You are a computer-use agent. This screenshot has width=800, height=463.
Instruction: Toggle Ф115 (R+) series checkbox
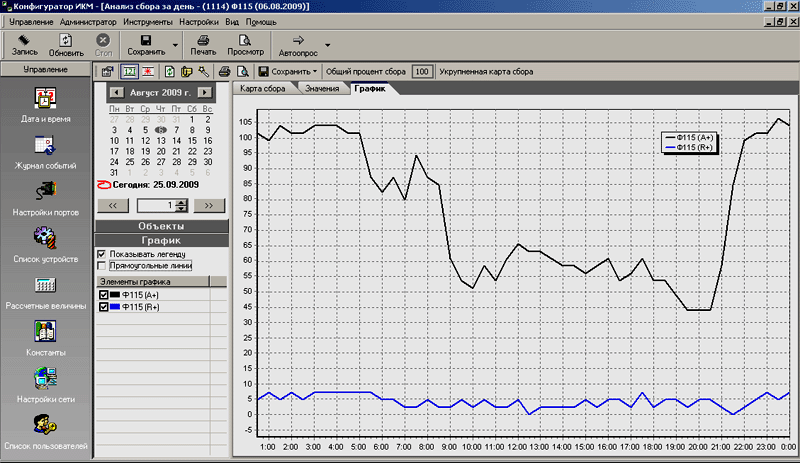(x=104, y=307)
